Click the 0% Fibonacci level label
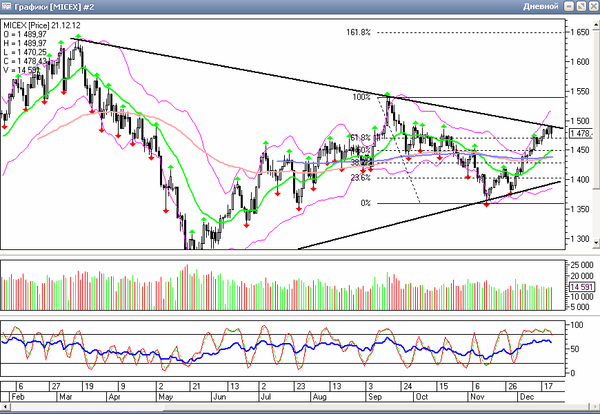Screen dimensions: 600x414 pyautogui.click(x=365, y=203)
